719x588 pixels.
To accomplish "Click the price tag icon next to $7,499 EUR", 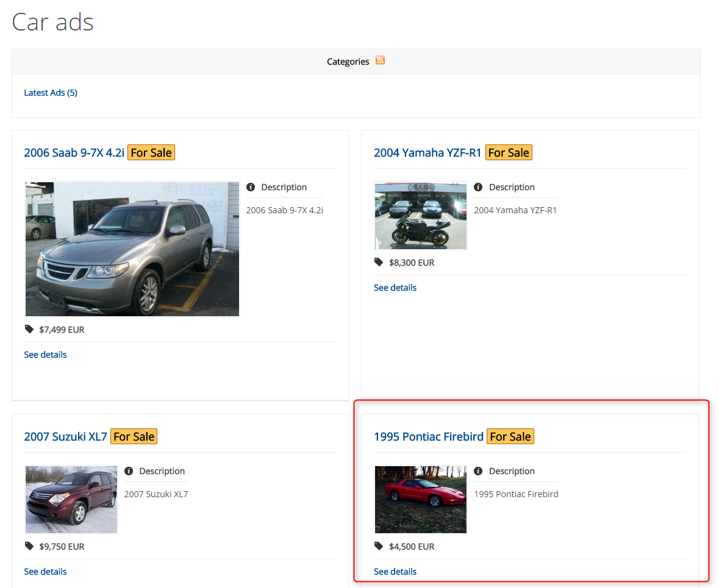I will (x=29, y=329).
